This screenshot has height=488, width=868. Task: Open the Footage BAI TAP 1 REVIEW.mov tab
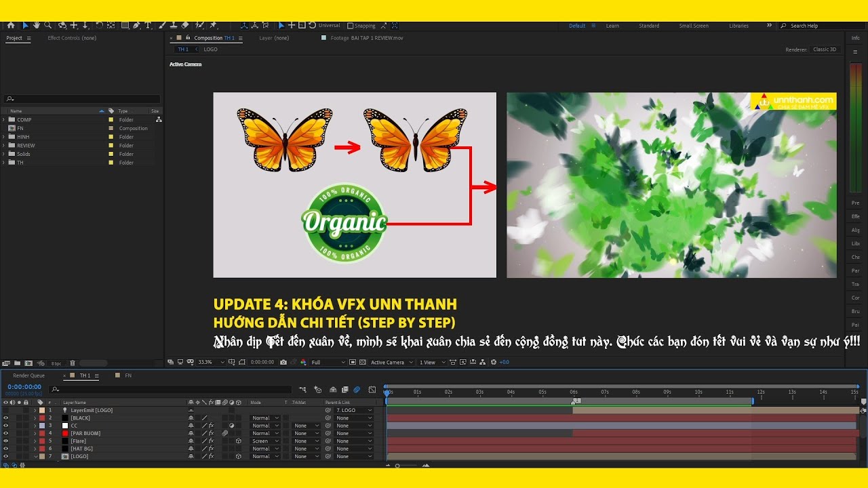coord(366,38)
